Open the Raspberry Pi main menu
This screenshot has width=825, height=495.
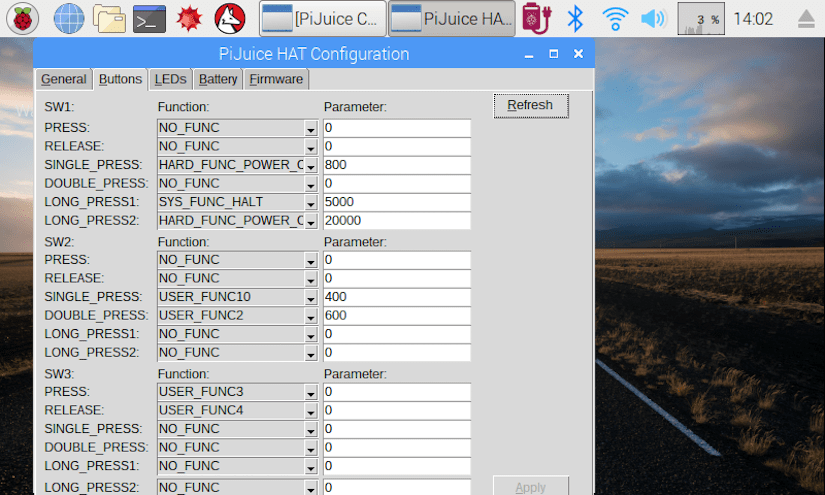[x=22, y=18]
